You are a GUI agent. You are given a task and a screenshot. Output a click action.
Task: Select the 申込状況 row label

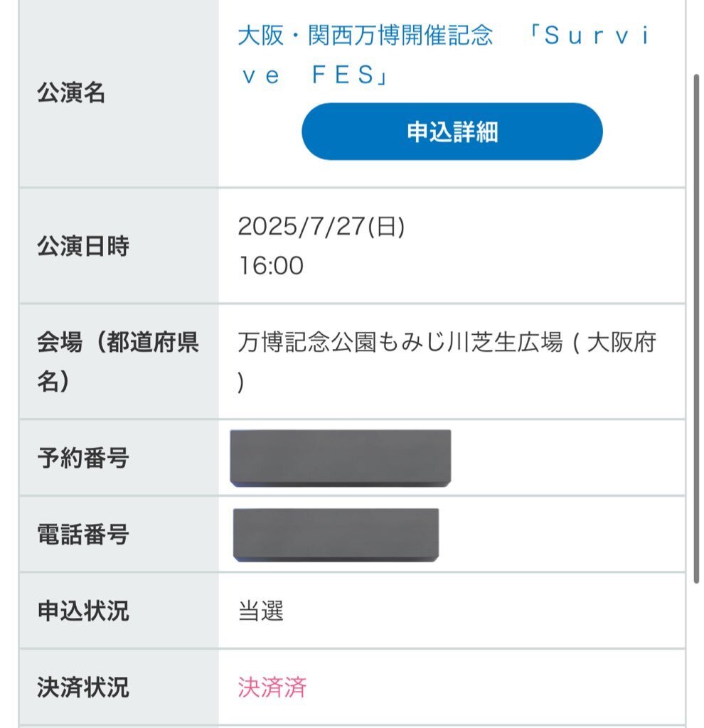tap(83, 611)
